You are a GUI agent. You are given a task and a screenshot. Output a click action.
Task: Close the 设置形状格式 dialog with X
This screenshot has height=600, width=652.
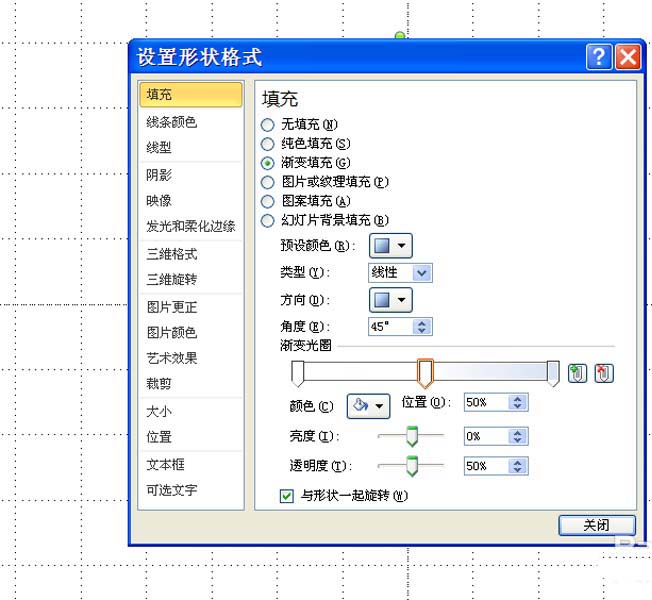click(x=628, y=57)
